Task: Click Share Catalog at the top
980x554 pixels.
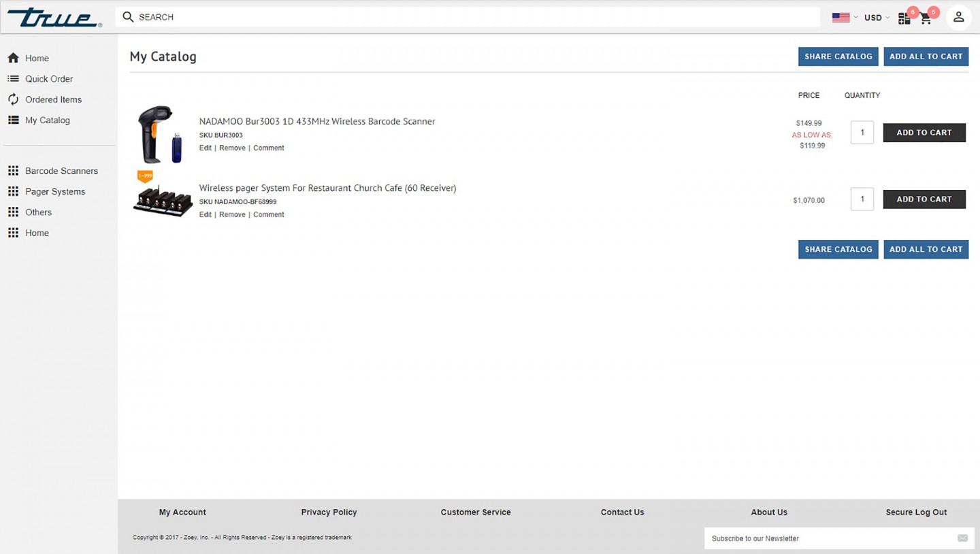Action: tap(838, 56)
